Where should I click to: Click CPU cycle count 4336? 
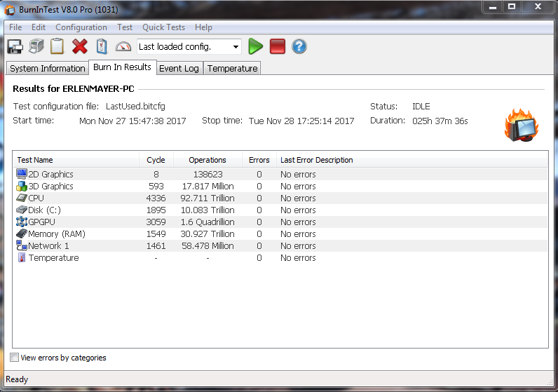pyautogui.click(x=156, y=198)
